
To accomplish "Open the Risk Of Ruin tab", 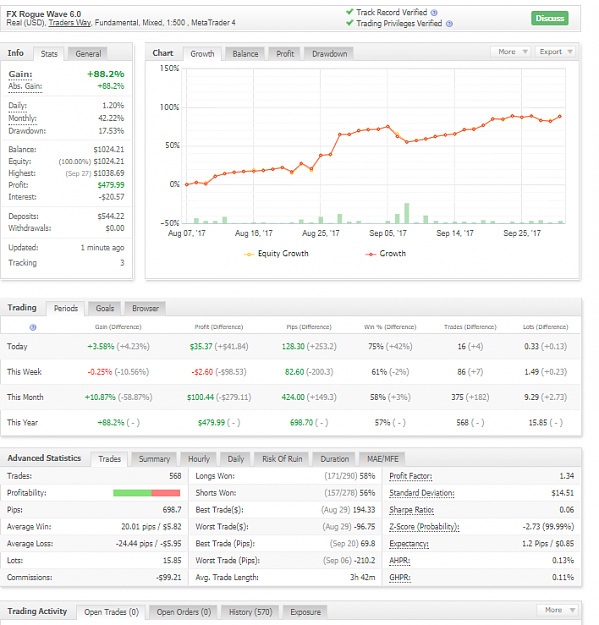I will coord(282,459).
